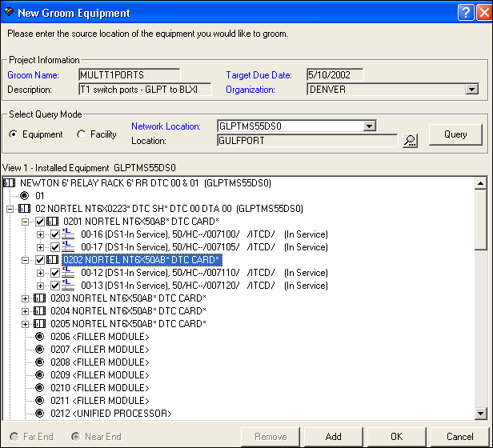The width and height of the screenshot is (493, 448).
Task: Click the DS1 port icon for 00-13
Action: 68,286
